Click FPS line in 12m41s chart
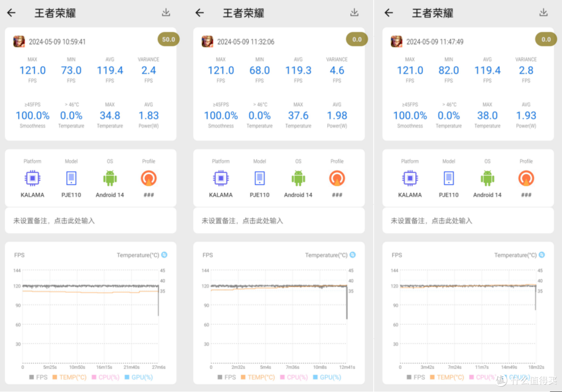The image size is (562, 392). point(279,286)
